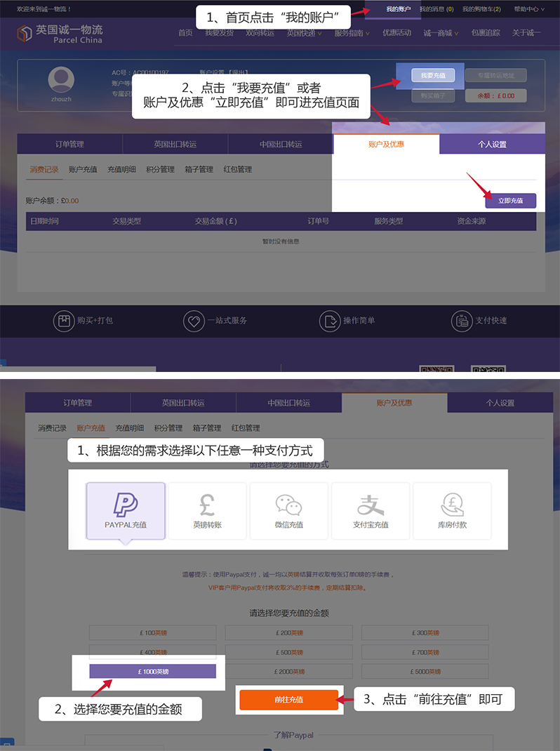Click the 一站式服务 heart icon
Image resolution: width=560 pixels, height=751 pixels.
point(194,321)
